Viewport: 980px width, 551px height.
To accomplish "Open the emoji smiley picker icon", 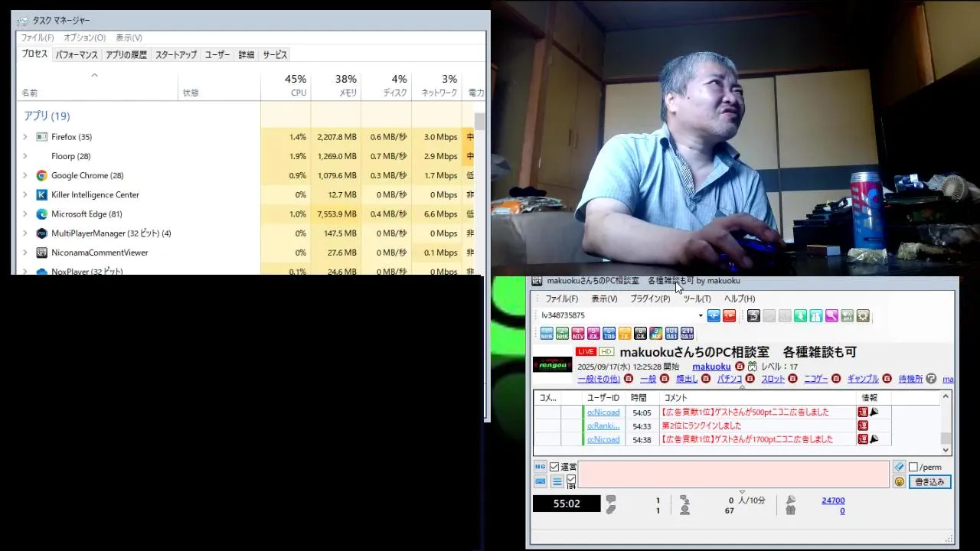I will click(899, 482).
